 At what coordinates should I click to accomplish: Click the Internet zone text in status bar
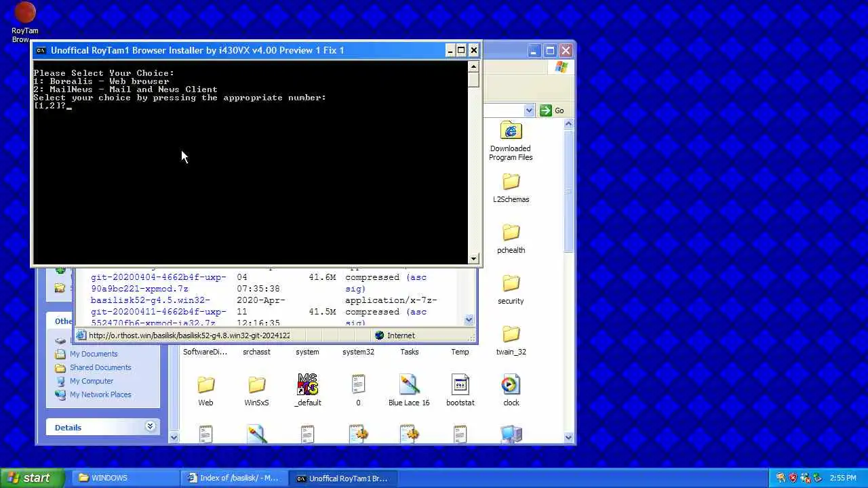[x=401, y=335]
